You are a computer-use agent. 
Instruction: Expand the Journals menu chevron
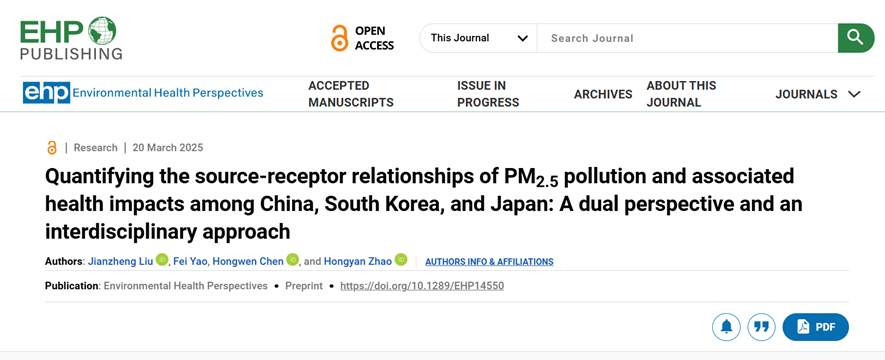coord(855,94)
